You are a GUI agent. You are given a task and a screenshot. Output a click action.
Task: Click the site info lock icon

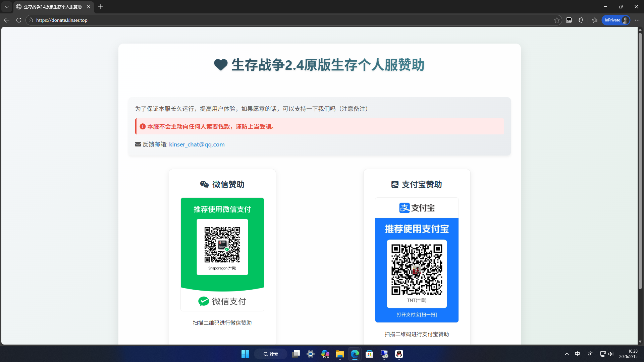click(x=31, y=20)
